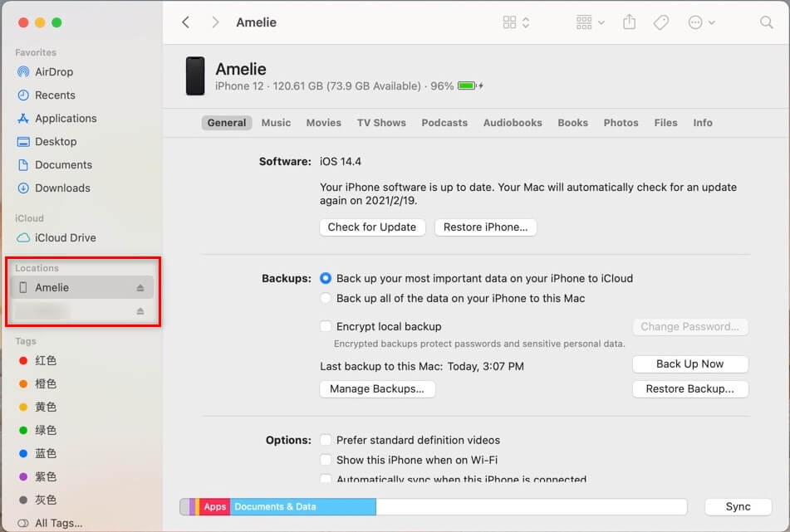Click Restore iPhone… button
Screen dimensions: 790x532
[x=486, y=227]
